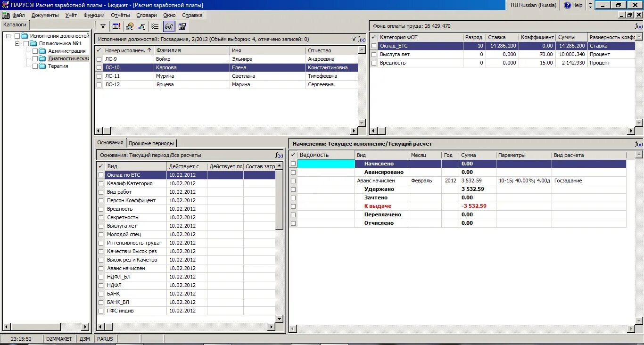The image size is (644, 345).
Task: Toggle the glasses view toolbar icon
Action: point(168,26)
